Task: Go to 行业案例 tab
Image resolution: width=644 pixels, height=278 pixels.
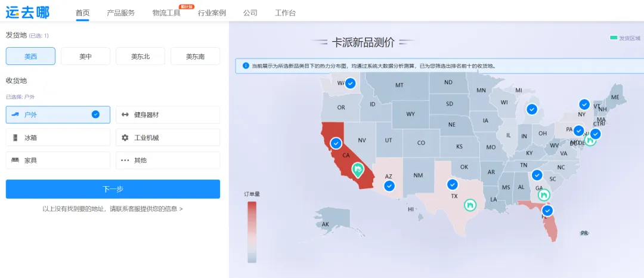Action: pos(212,13)
